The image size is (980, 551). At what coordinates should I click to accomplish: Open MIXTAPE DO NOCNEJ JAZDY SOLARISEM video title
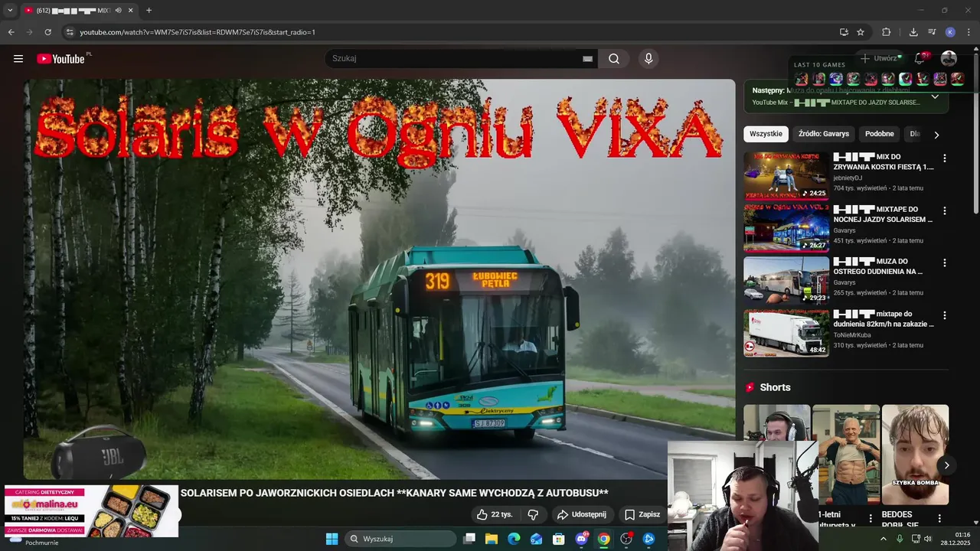click(x=884, y=214)
